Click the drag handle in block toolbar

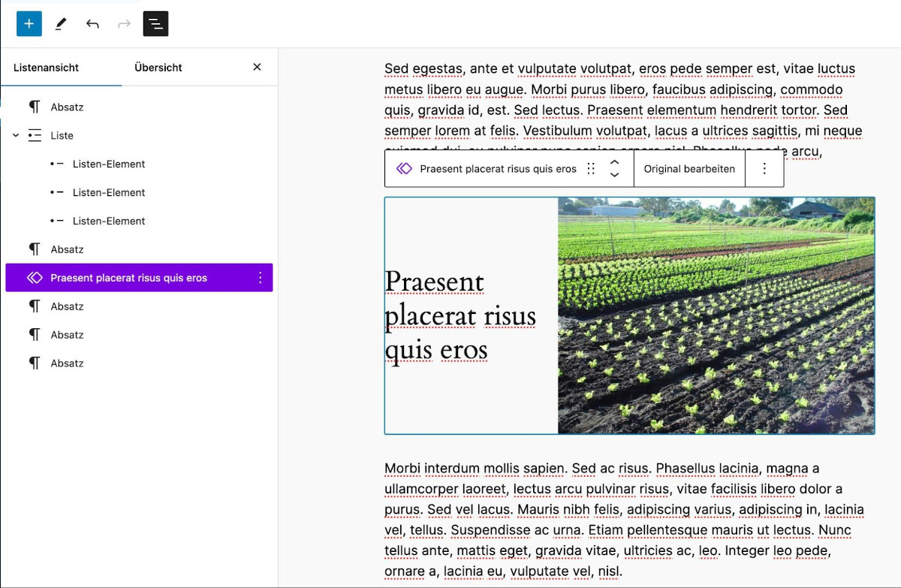(591, 169)
